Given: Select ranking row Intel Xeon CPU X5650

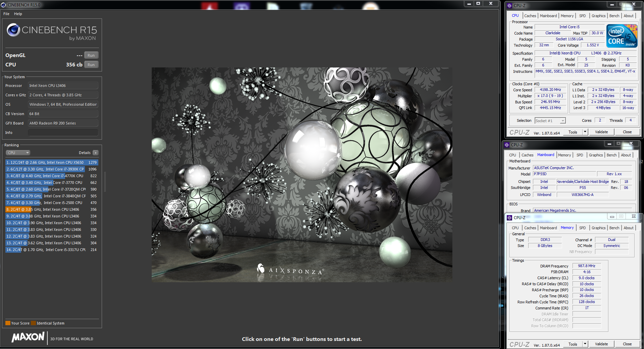Looking at the screenshot, I should coord(52,162).
